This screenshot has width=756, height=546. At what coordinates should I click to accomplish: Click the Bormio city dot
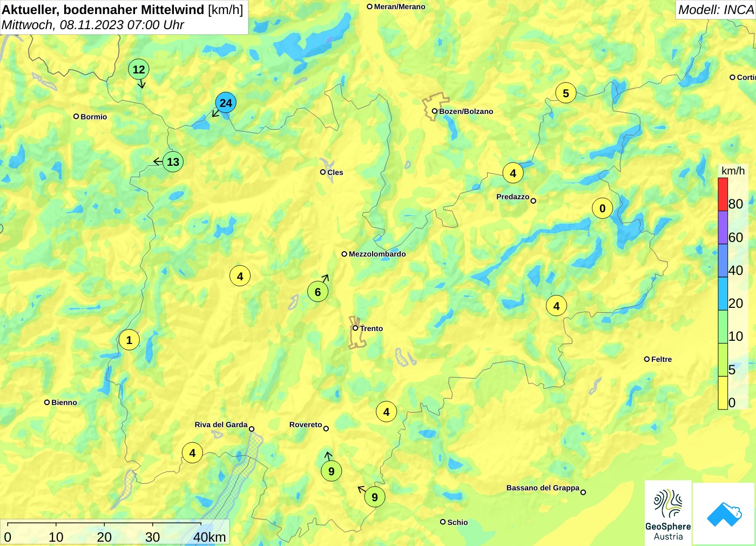coord(76,116)
